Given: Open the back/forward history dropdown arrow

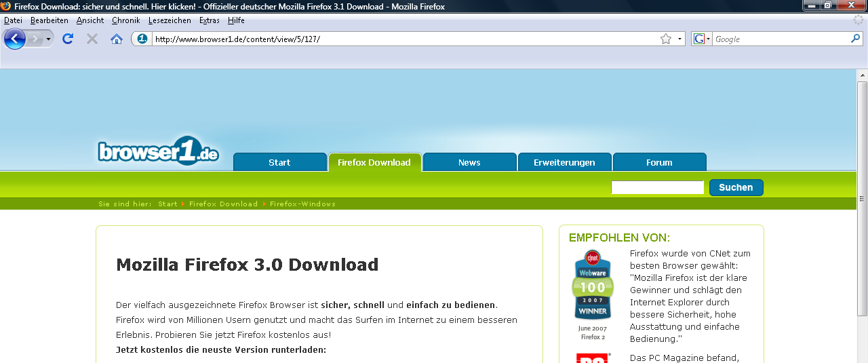Looking at the screenshot, I should 49,39.
